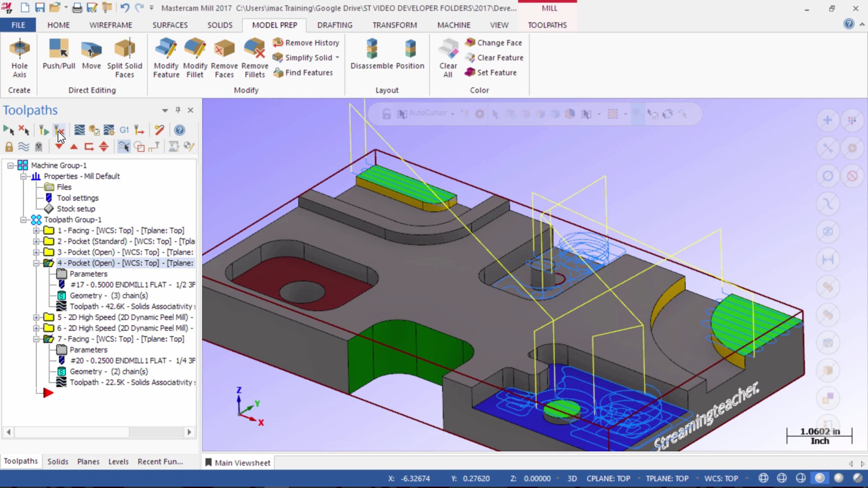The image size is (868, 488).
Task: Select the Modify Fillet tool
Action: coord(196,57)
